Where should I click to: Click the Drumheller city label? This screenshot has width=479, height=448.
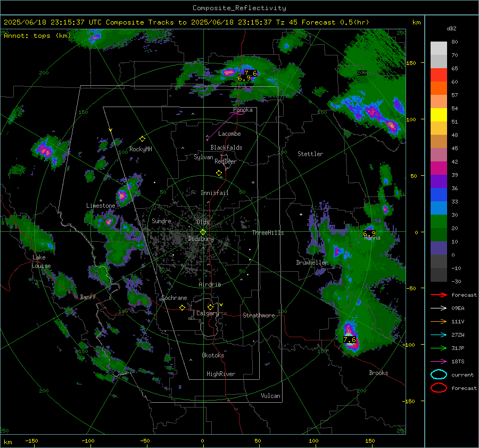tap(312, 263)
